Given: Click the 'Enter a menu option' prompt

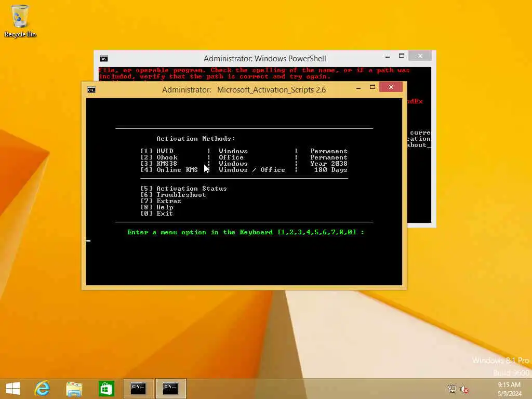Looking at the screenshot, I should click(246, 232).
